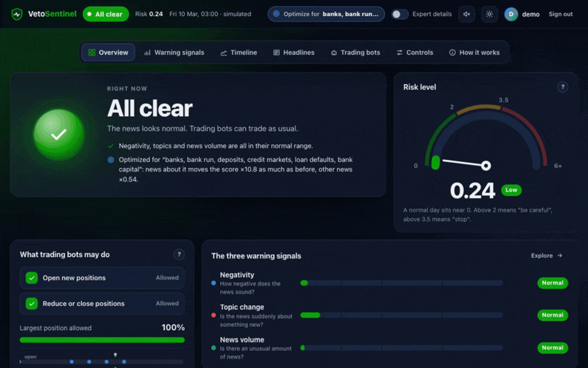The image size is (588, 368).
Task: Switch theme with the sun icon
Action: (x=490, y=15)
